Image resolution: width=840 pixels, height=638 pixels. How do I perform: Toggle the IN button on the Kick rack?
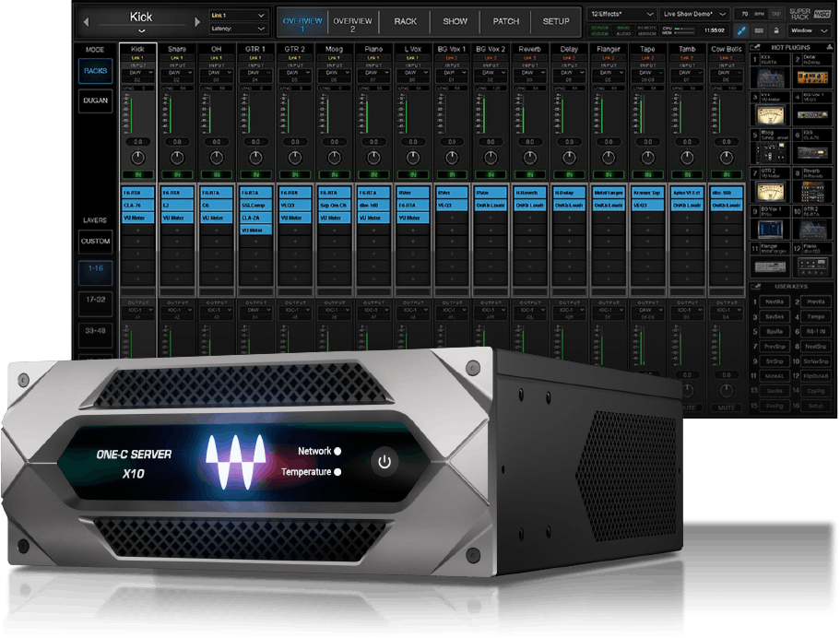pyautogui.click(x=137, y=174)
